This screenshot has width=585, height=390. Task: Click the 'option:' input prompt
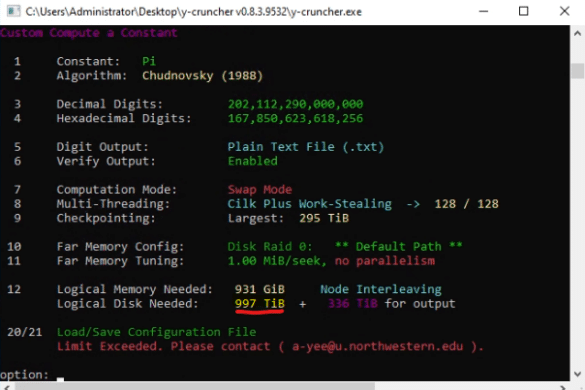coord(24,375)
